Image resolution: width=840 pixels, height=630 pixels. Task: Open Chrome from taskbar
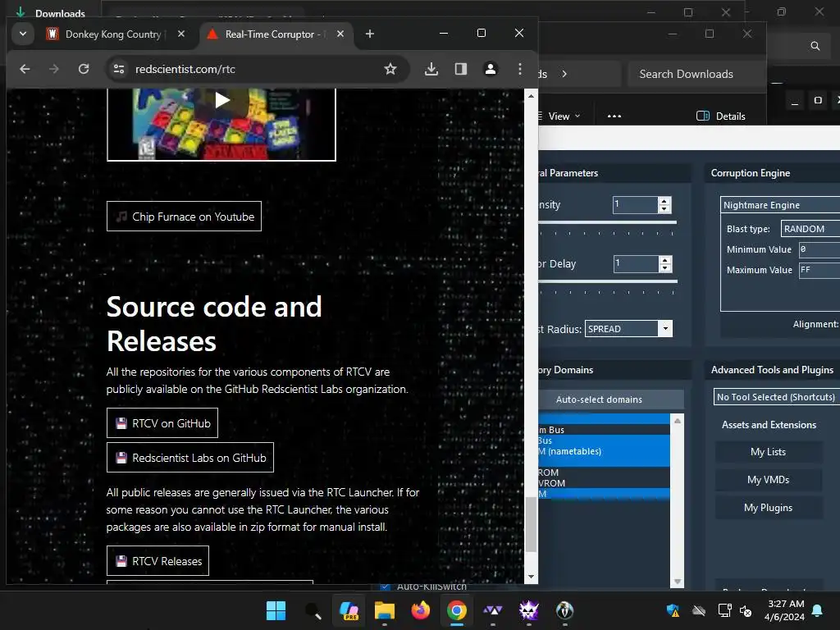coord(456,610)
